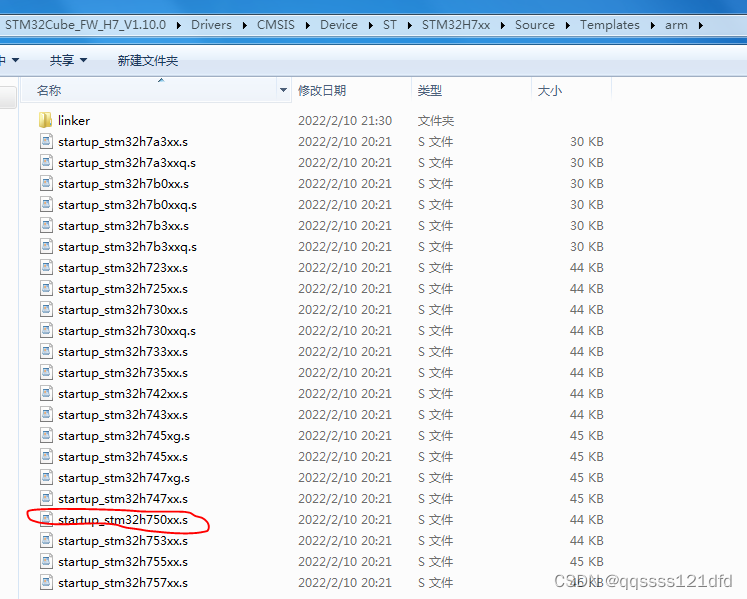
Task: Expand arrow after arm breadcrumb
Action: [701, 25]
